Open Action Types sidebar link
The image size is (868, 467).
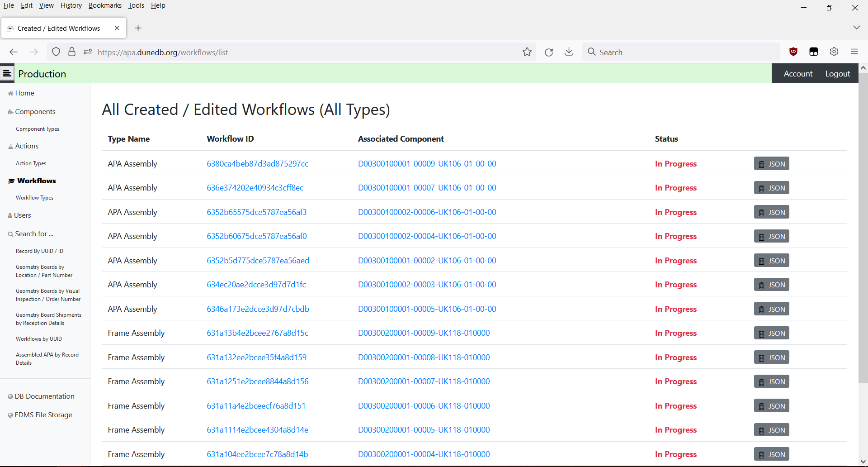31,163
